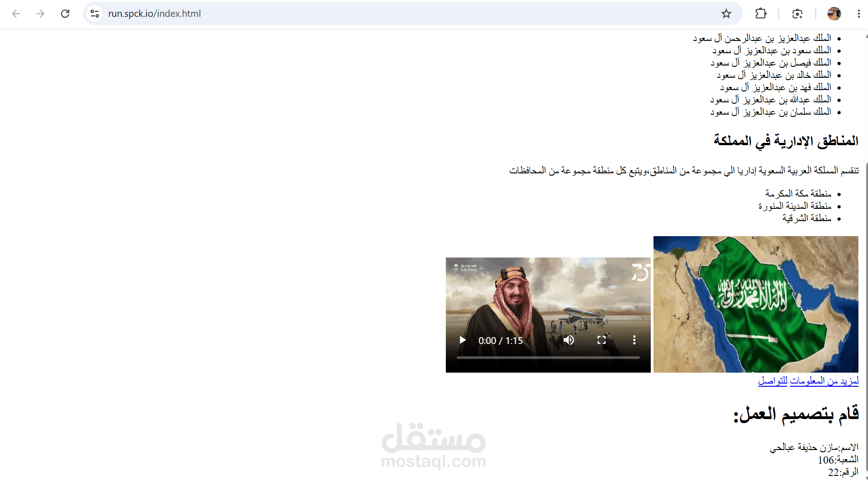This screenshot has width=868, height=480.
Task: Click the section line الشعبة:106
Action: (x=838, y=460)
